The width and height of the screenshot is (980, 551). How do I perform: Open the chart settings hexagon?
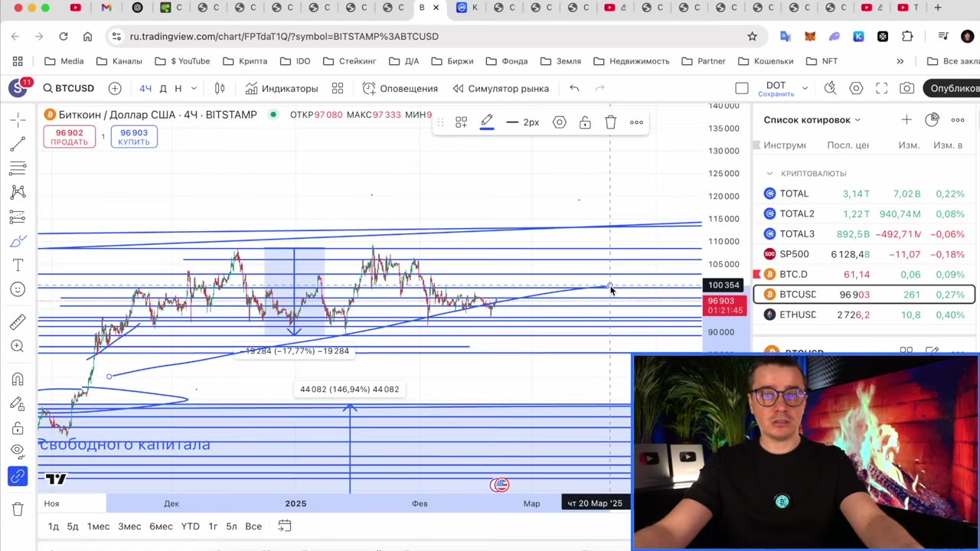tap(856, 88)
